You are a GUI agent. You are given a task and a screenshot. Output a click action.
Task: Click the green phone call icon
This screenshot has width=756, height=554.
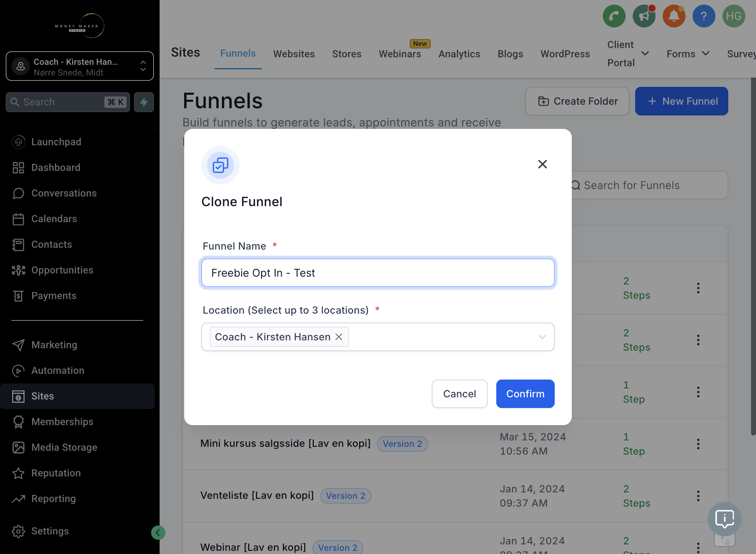point(614,16)
